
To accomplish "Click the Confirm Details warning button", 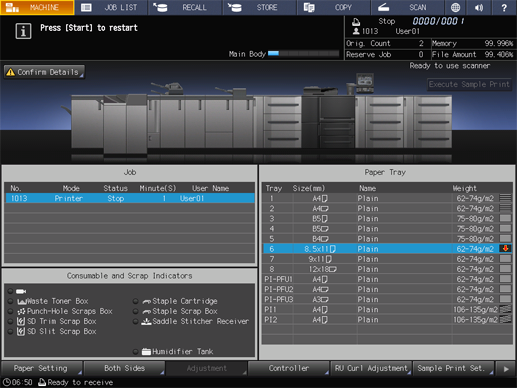I will pyautogui.click(x=44, y=72).
